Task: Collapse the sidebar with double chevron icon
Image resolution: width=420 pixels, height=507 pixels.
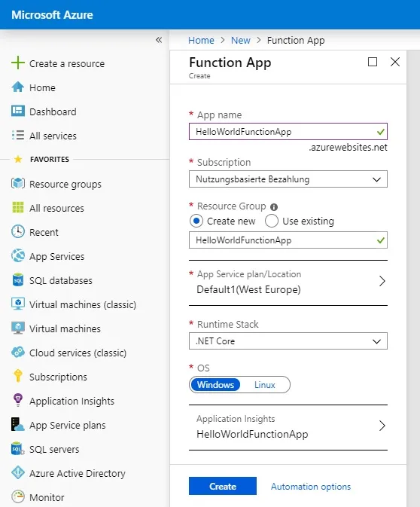Action: pos(159,40)
